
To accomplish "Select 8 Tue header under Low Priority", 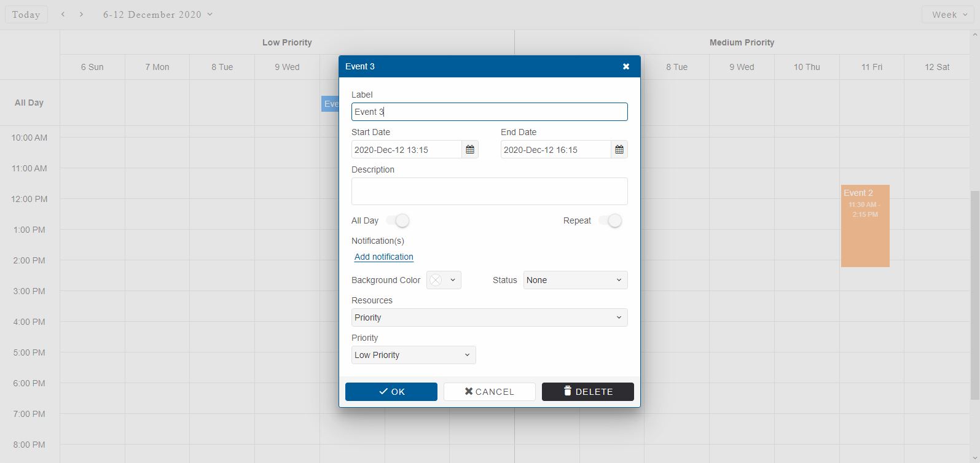I will tap(222, 67).
